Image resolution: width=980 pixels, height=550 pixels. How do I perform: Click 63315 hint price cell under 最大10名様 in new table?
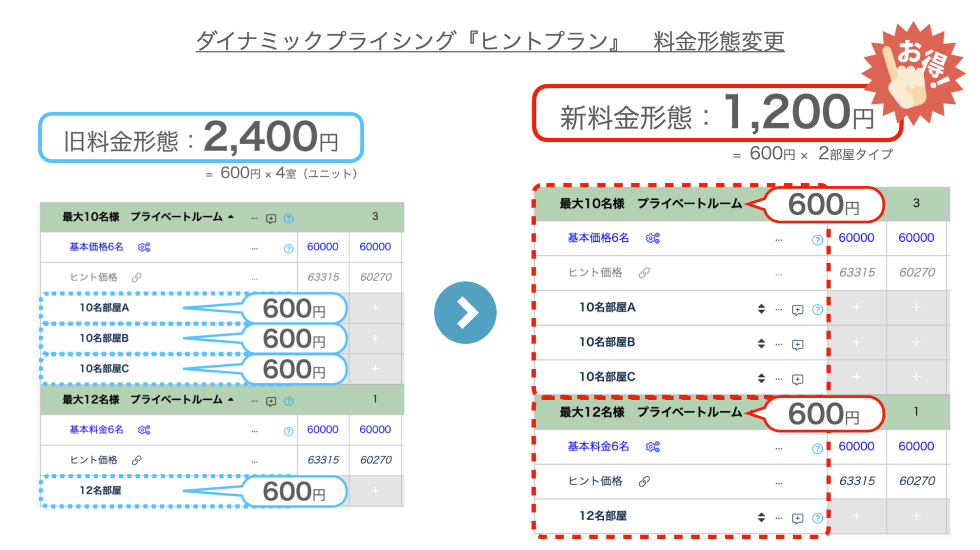[856, 272]
